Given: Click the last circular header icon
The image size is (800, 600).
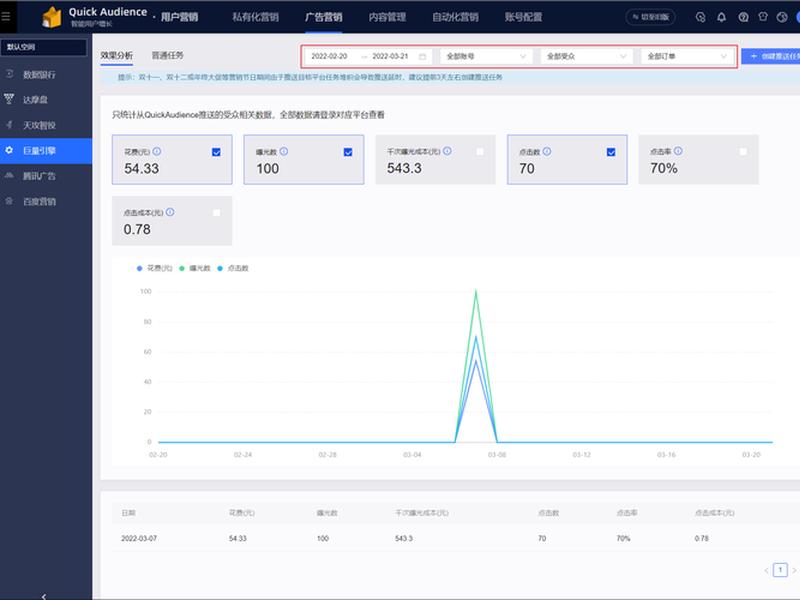Looking at the screenshot, I should 782,17.
